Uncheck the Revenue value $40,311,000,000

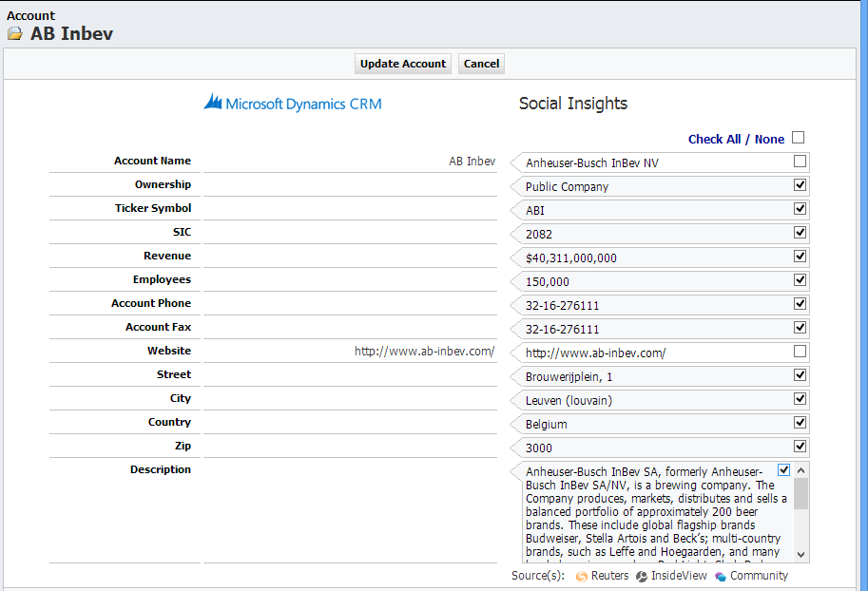[798, 256]
